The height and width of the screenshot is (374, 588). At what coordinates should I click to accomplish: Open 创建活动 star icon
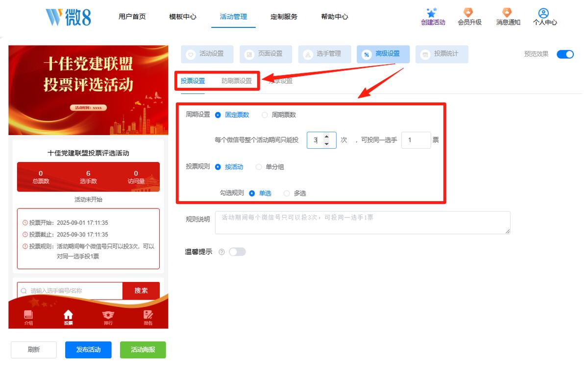click(x=432, y=13)
